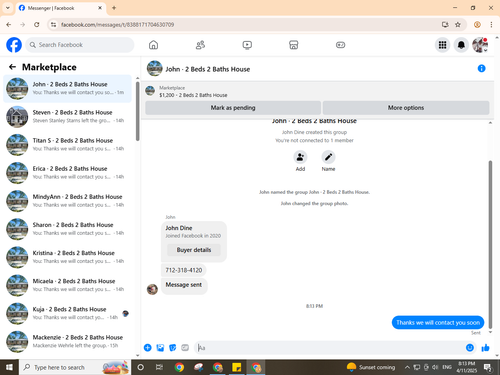
Task: Open the Sunset coming weather widget
Action: pyautogui.click(x=371, y=367)
